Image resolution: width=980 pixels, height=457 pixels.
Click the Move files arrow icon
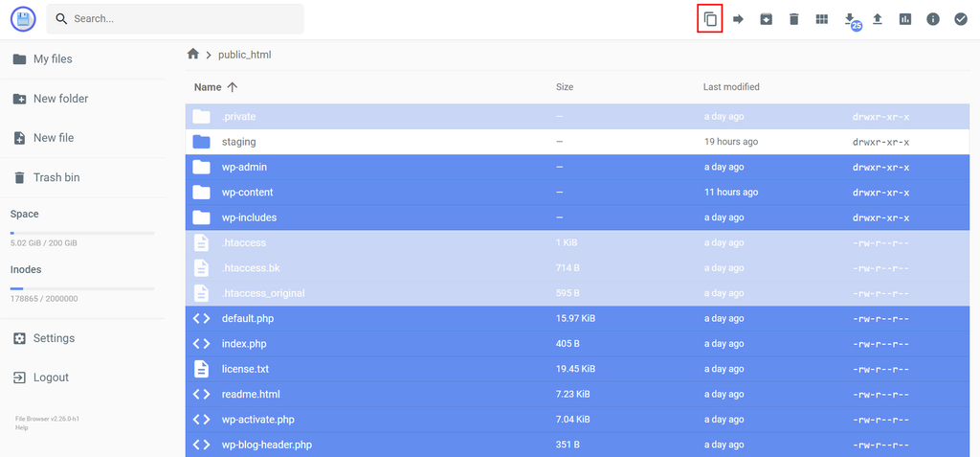[738, 19]
